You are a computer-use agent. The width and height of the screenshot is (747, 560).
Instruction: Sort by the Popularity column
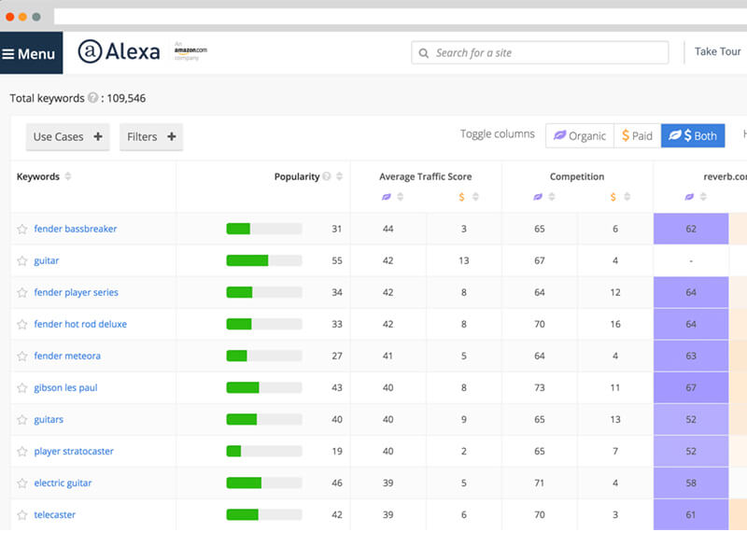pyautogui.click(x=339, y=176)
